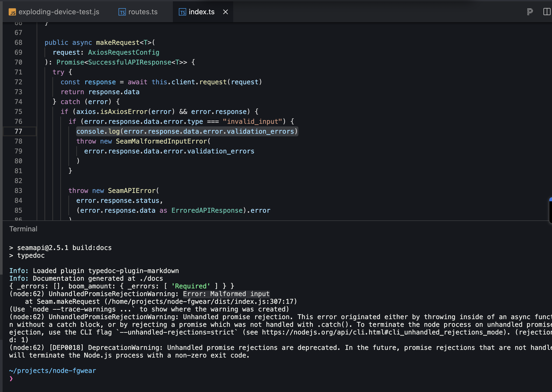Click the JS file icon on exploding-device-test.js tab
The width and height of the screenshot is (552, 392).
(12, 12)
